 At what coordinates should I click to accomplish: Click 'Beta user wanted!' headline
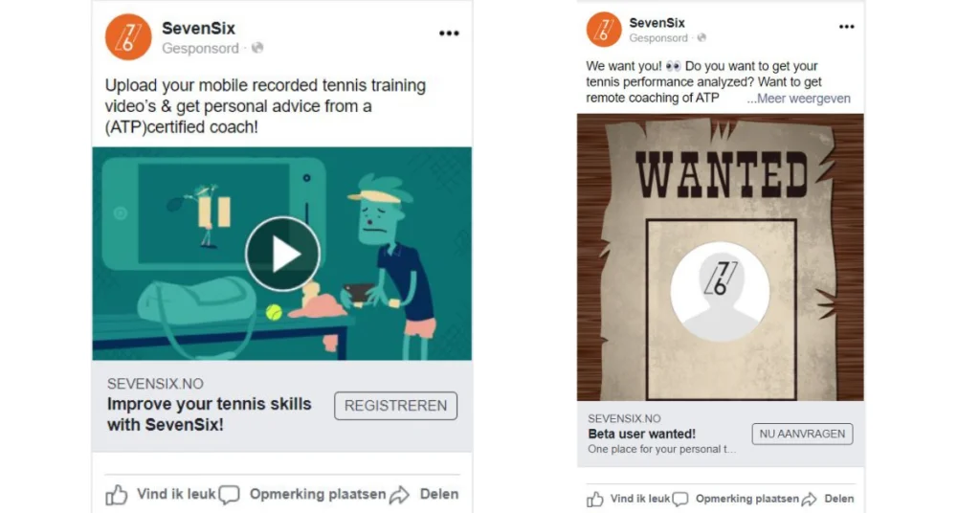[641, 434]
